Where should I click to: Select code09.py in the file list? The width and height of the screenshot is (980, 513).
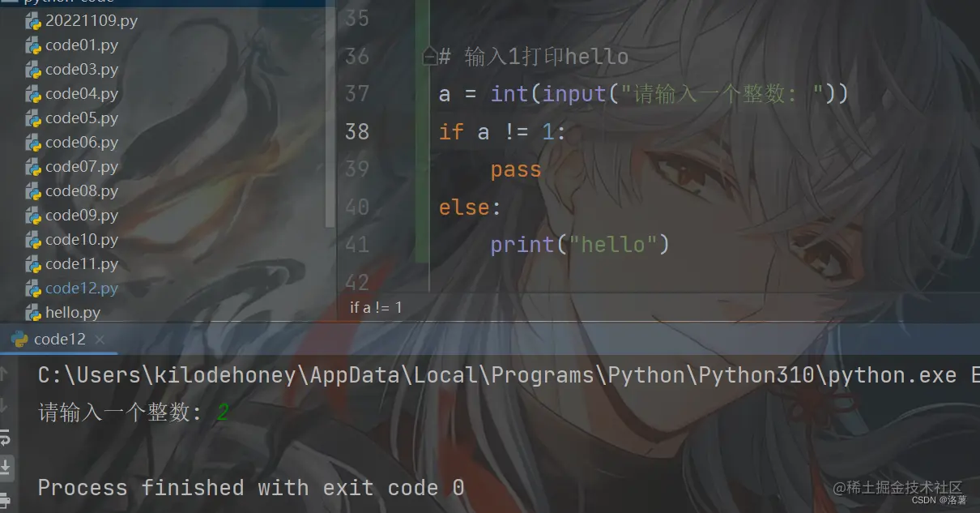(82, 216)
